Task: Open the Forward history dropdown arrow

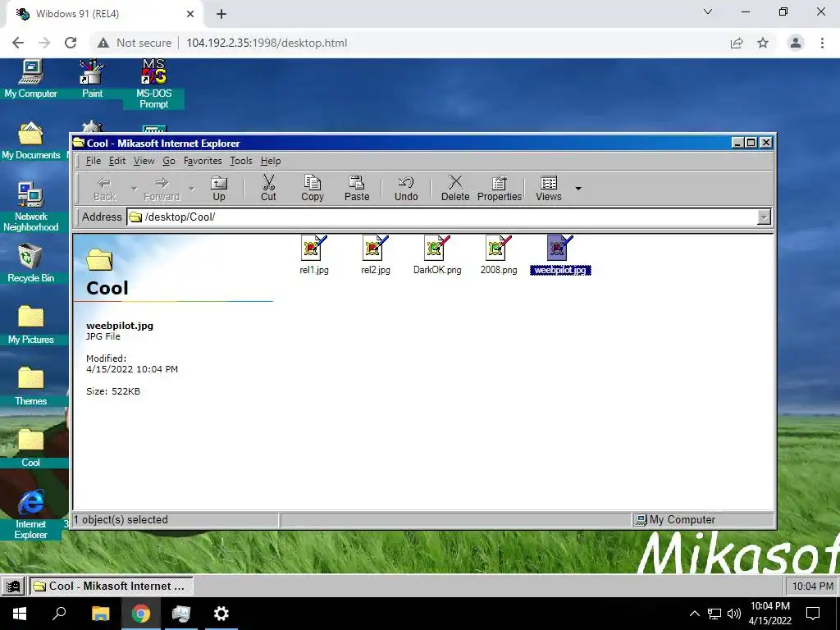Action: tap(191, 189)
